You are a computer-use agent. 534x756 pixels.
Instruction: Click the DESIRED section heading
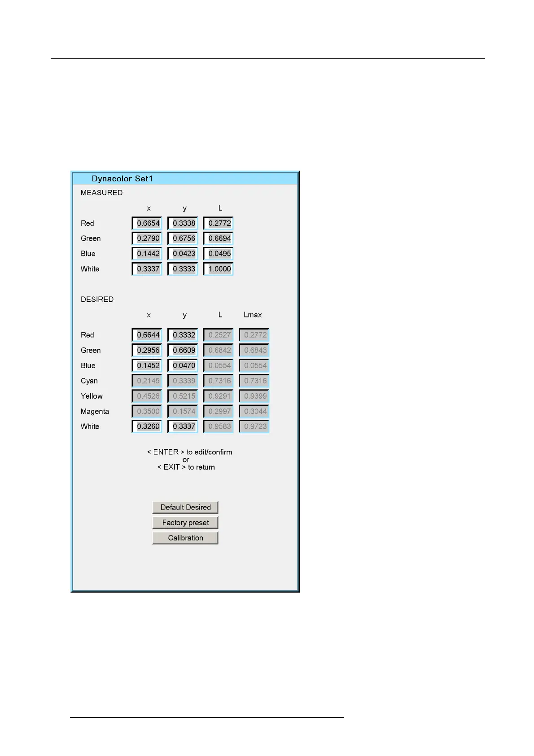[97, 299]
